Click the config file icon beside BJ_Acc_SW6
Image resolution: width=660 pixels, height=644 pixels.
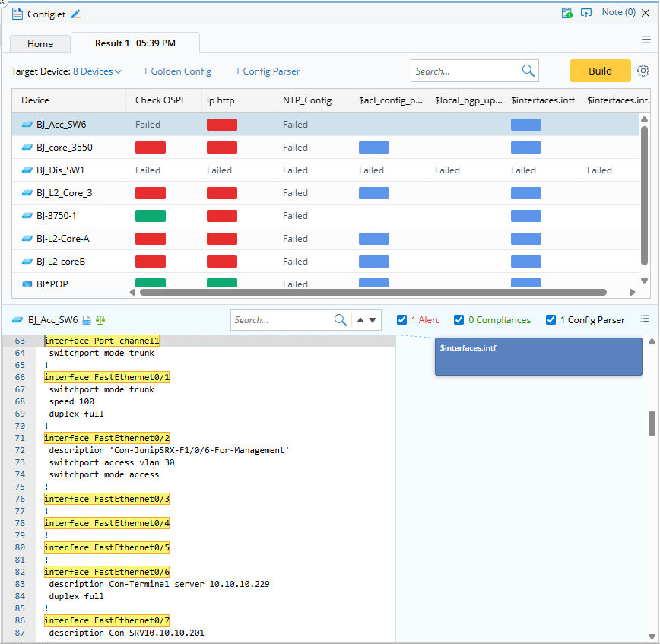point(87,321)
